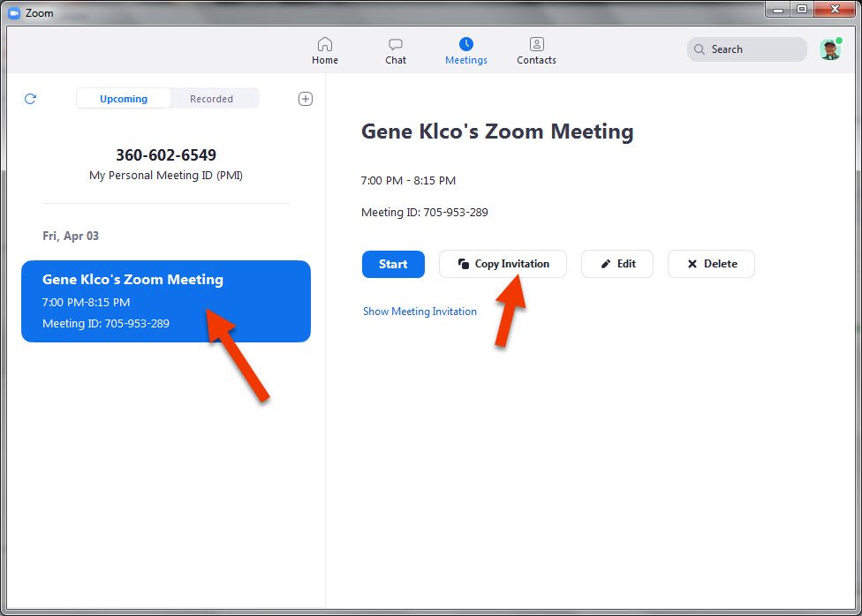
Task: Switch to the Upcoming tab
Action: (124, 99)
